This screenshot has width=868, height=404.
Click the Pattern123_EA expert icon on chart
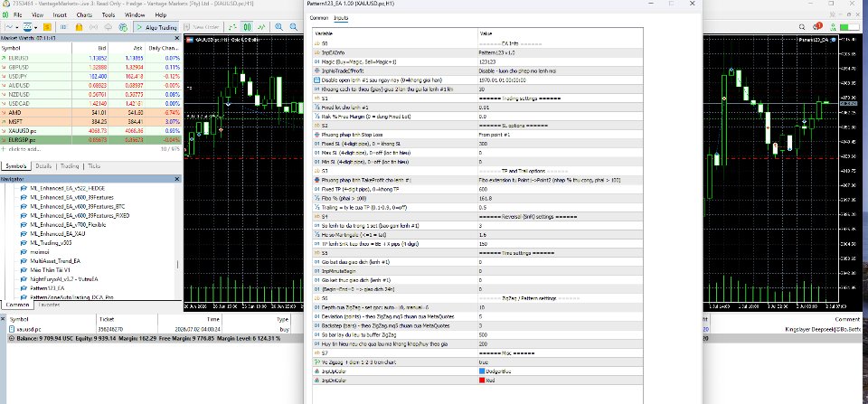pyautogui.click(x=835, y=40)
